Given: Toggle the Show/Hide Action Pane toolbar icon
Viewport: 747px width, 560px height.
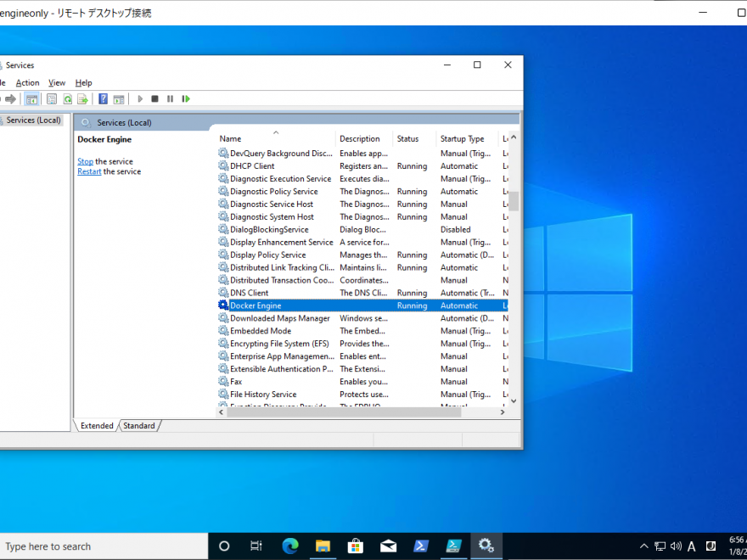Looking at the screenshot, I should coord(119,99).
